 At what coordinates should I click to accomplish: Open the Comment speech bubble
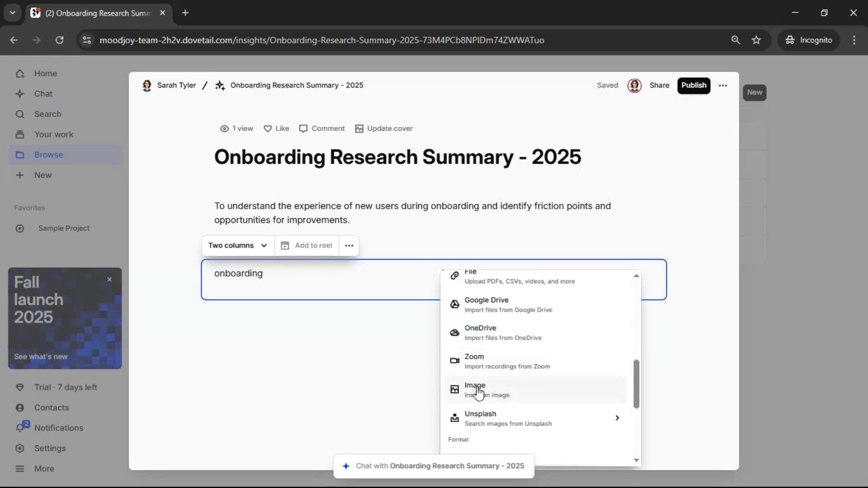point(303,129)
